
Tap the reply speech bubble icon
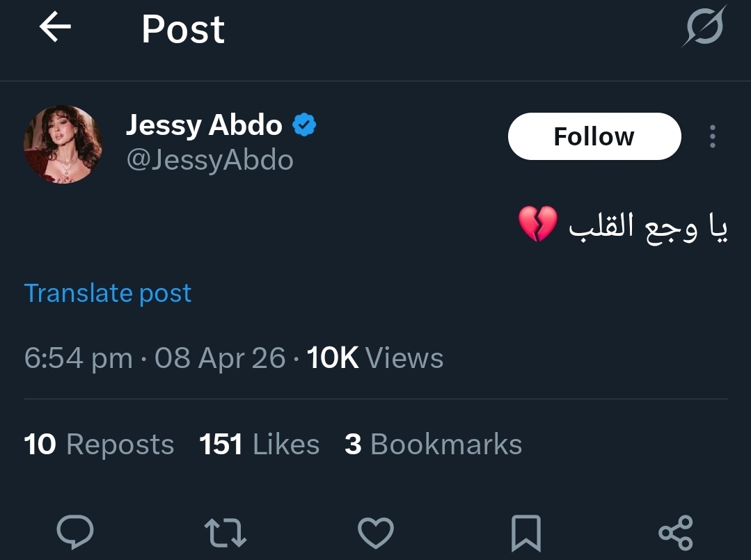(x=75, y=533)
